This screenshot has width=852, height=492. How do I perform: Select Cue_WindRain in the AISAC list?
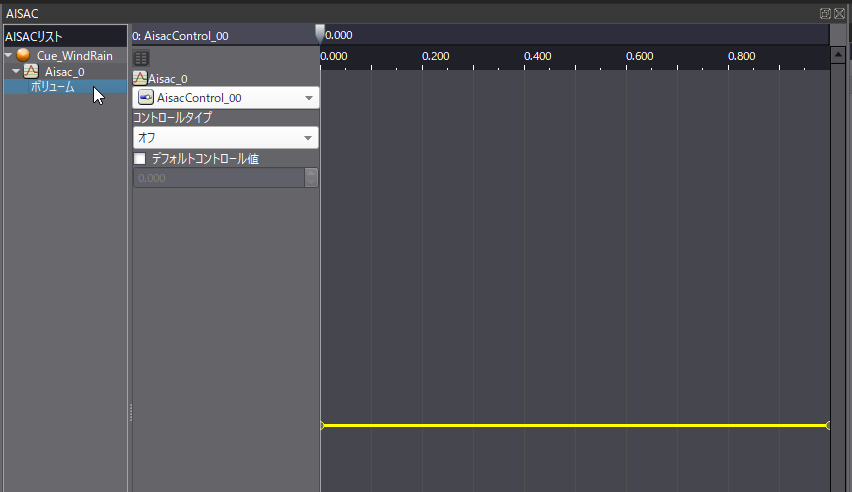pos(74,55)
